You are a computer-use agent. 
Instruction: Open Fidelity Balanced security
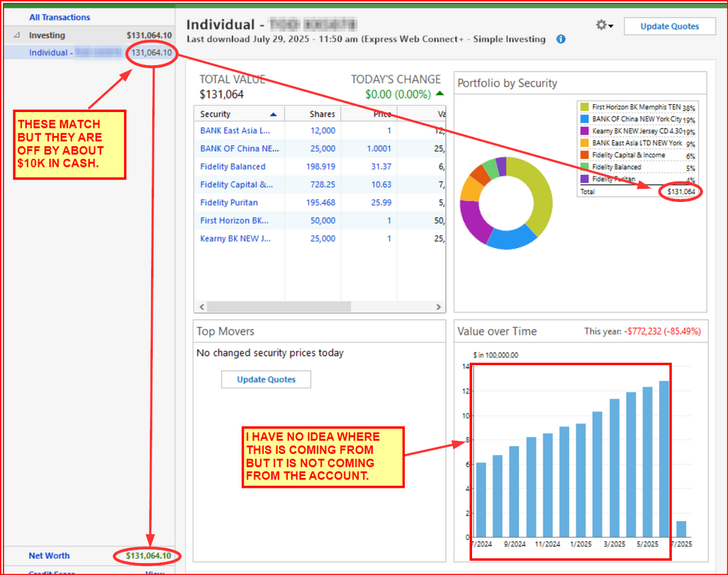point(233,167)
